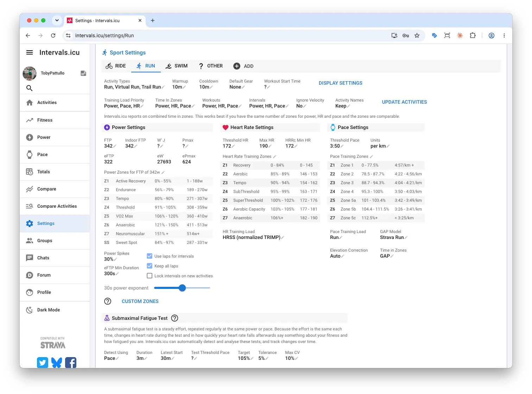Switch to the SWIM sport tab
532x394 pixels.
click(x=176, y=66)
